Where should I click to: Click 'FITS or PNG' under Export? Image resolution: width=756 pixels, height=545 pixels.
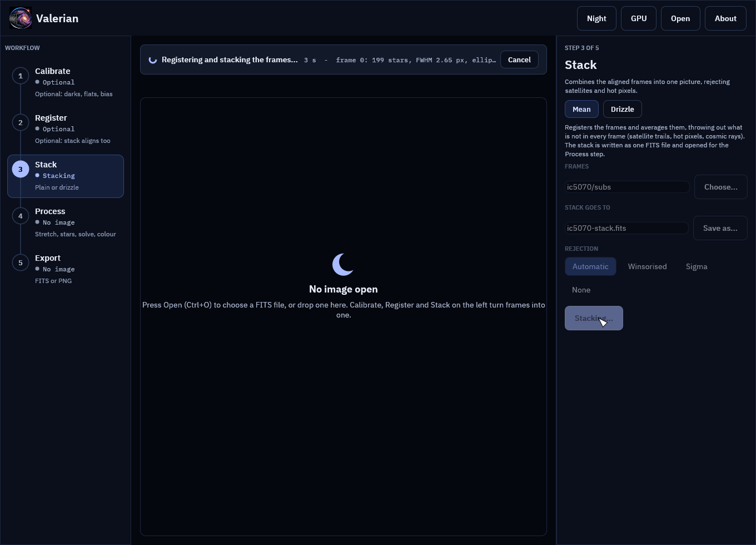point(53,281)
